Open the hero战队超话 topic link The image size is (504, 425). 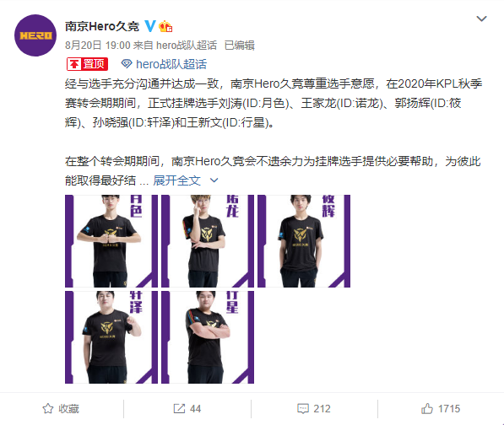171,64
